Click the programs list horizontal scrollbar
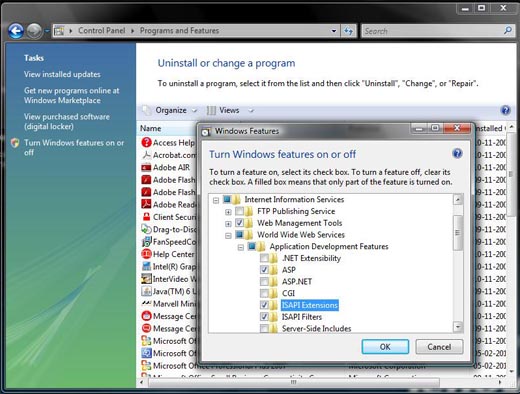 (x=293, y=382)
